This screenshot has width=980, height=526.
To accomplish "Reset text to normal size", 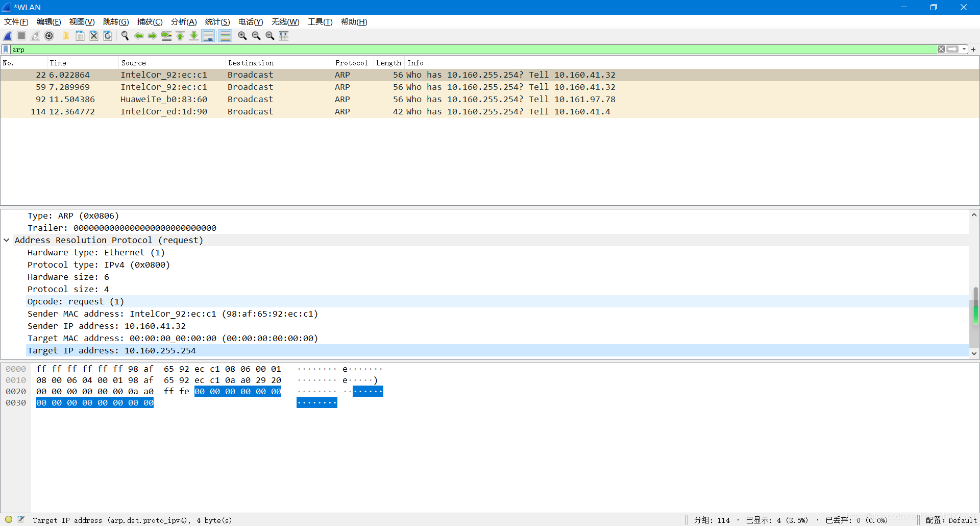I will click(270, 36).
